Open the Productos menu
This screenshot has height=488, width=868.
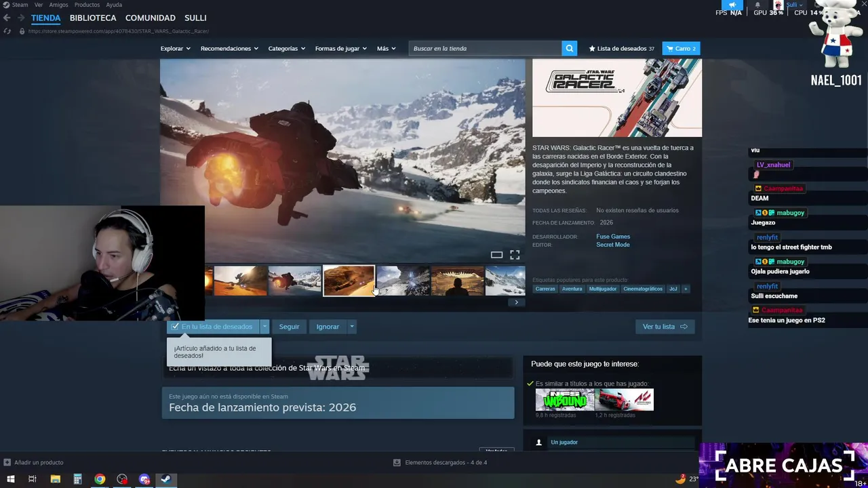coord(87,5)
